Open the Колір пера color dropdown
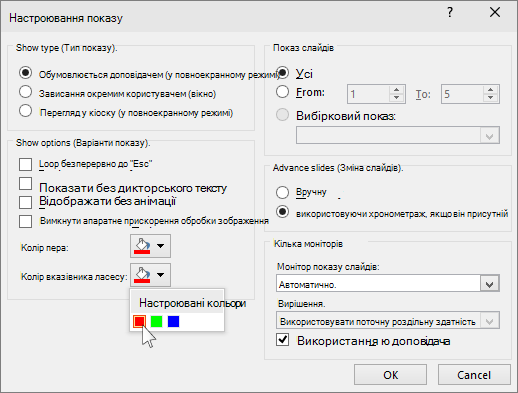 (x=150, y=246)
